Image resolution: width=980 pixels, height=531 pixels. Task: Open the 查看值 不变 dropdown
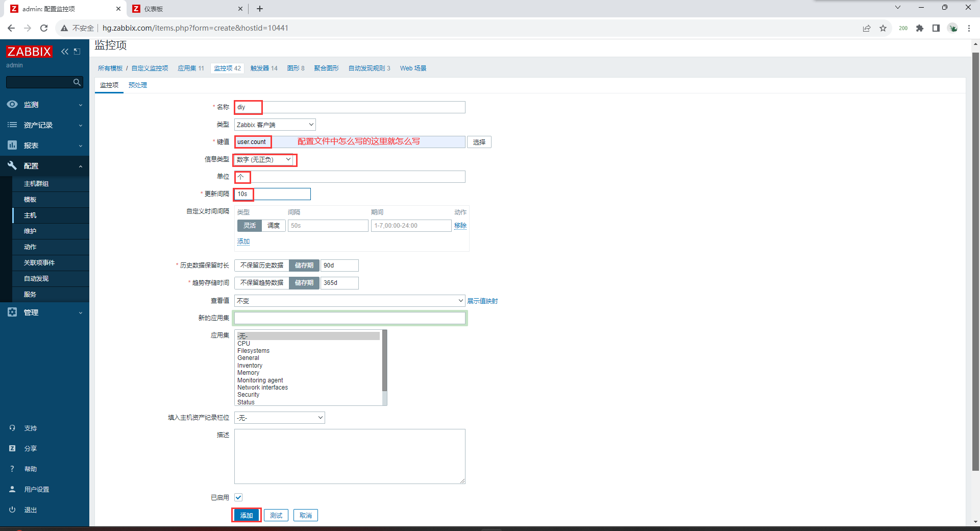pos(350,301)
